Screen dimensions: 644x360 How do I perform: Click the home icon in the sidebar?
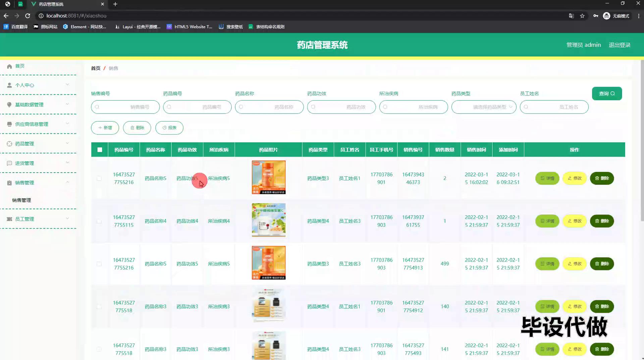[x=9, y=66]
